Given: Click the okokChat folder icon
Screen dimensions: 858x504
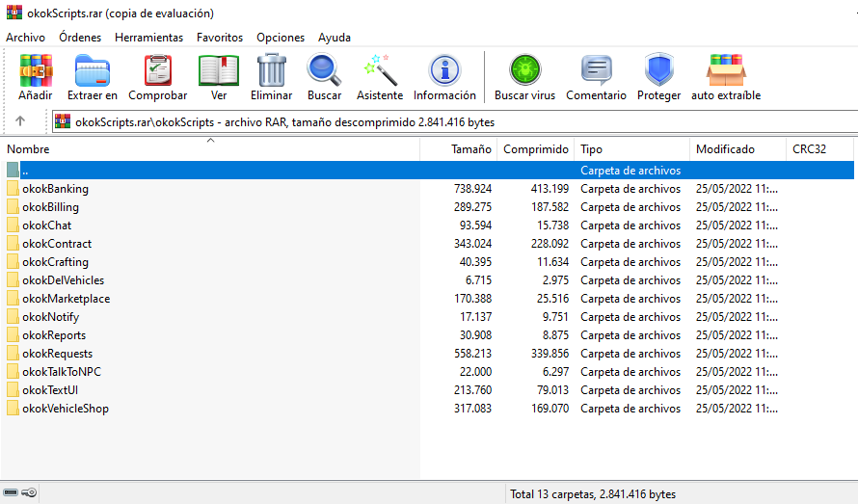Looking at the screenshot, I should [13, 225].
